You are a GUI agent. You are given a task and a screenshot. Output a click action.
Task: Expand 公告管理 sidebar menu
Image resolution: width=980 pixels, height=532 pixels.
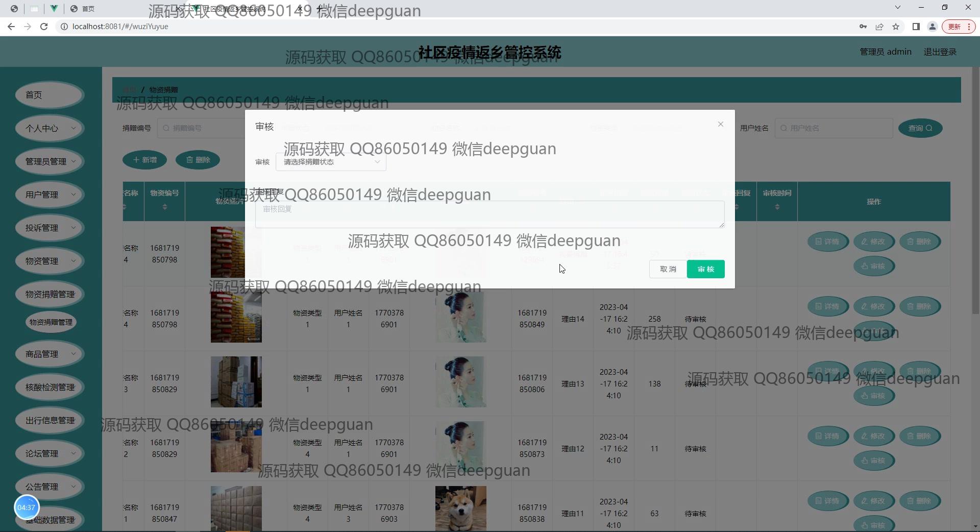point(50,487)
